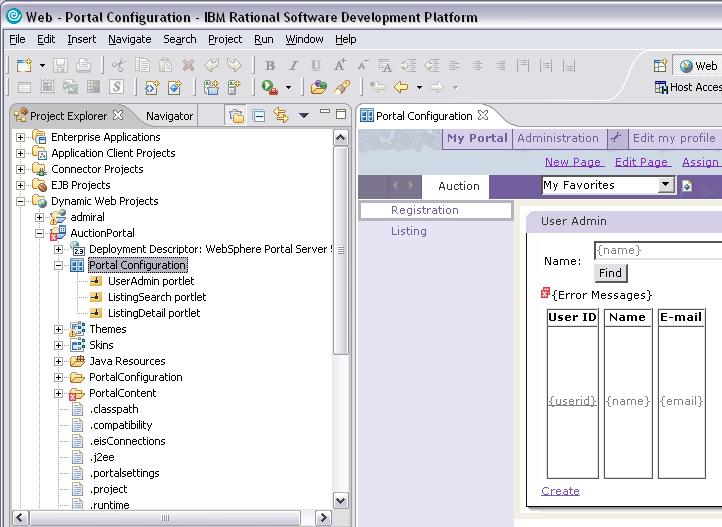The width and height of the screenshot is (722, 527).
Task: Click the Open Perspective icon
Action: point(660,66)
